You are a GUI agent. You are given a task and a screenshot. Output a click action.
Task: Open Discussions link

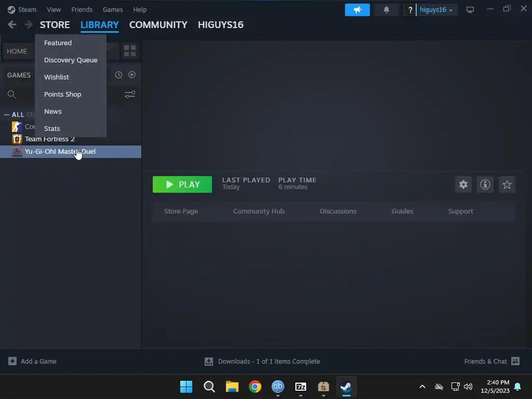pos(338,211)
